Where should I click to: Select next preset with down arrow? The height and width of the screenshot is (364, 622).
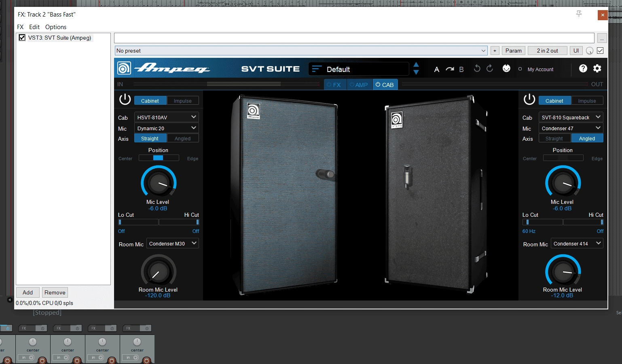pyautogui.click(x=416, y=72)
